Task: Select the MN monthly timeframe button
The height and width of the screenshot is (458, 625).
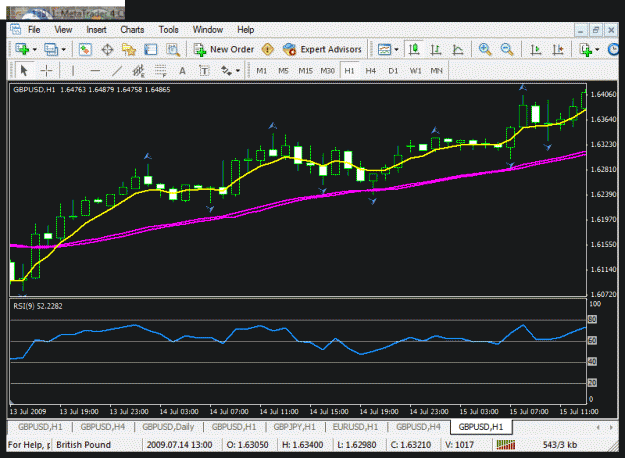Action: pos(436,71)
